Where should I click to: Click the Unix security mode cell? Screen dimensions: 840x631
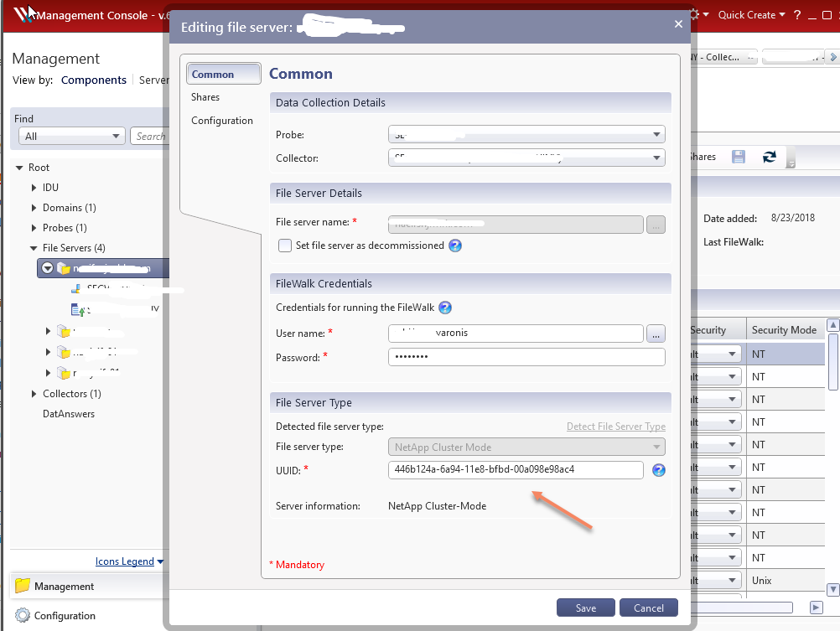pos(786,581)
